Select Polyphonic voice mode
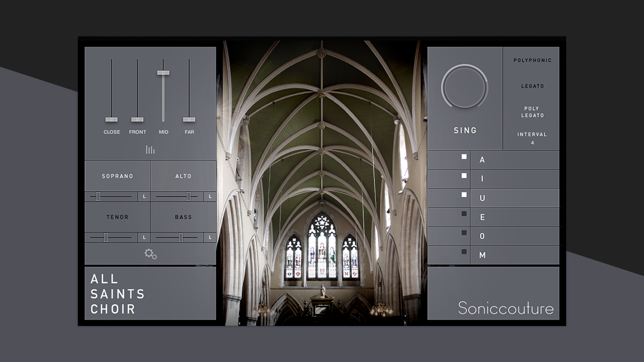The width and height of the screenshot is (644, 362). tap(533, 60)
